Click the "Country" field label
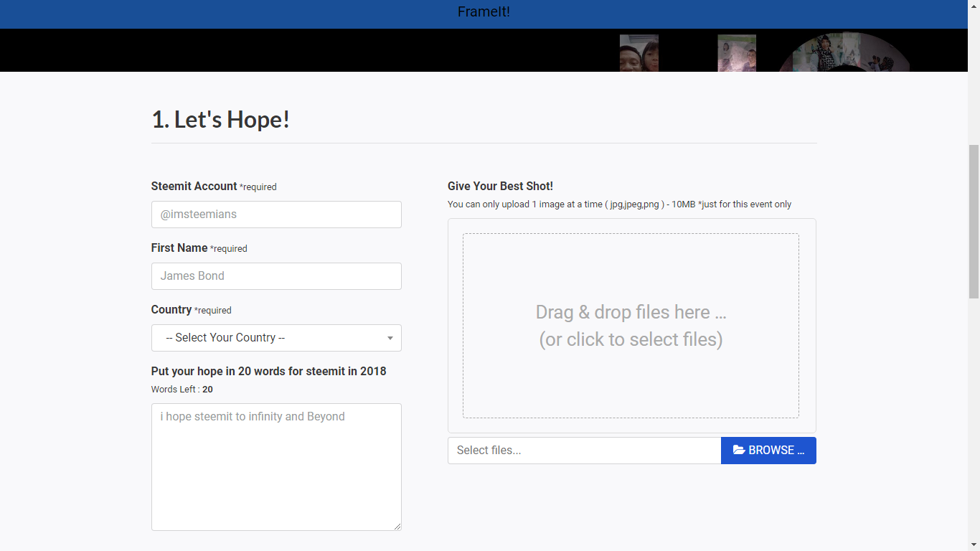 (x=171, y=309)
